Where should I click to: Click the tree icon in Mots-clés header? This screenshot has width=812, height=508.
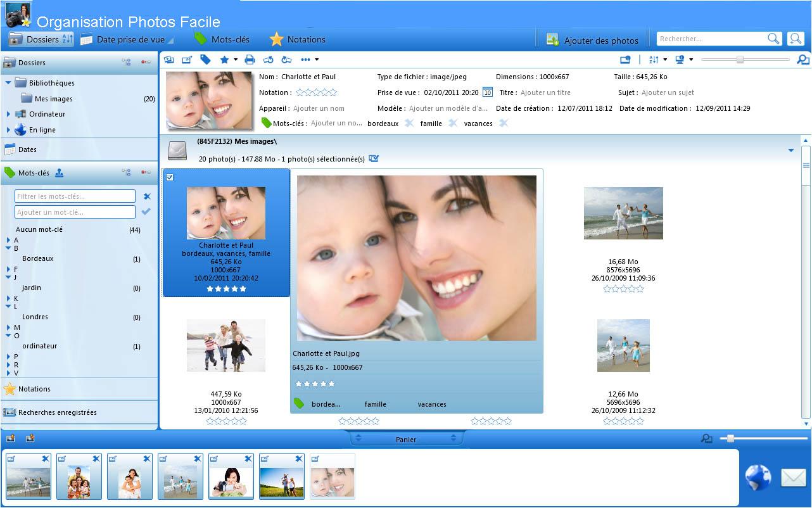pos(126,172)
